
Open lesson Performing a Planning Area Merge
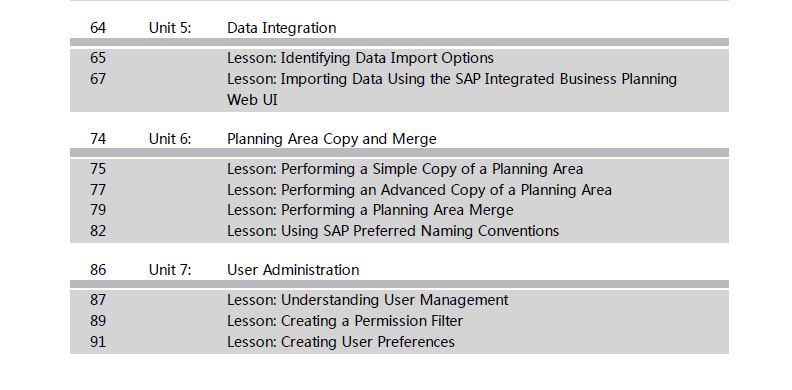pos(370,210)
